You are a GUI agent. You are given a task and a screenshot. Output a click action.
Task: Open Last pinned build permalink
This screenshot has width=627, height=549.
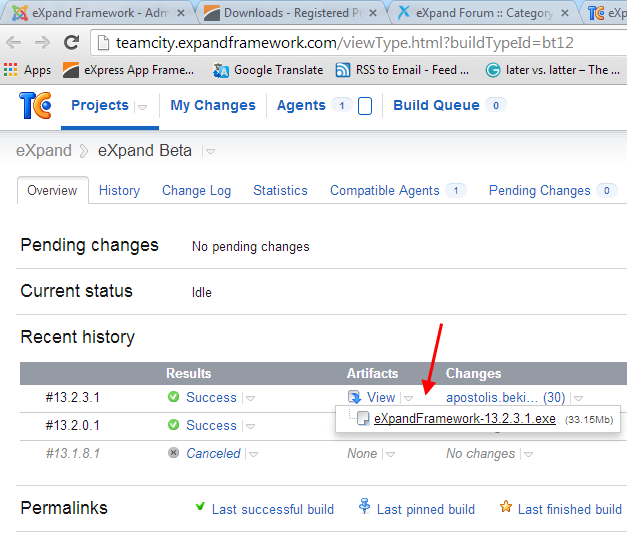(426, 509)
